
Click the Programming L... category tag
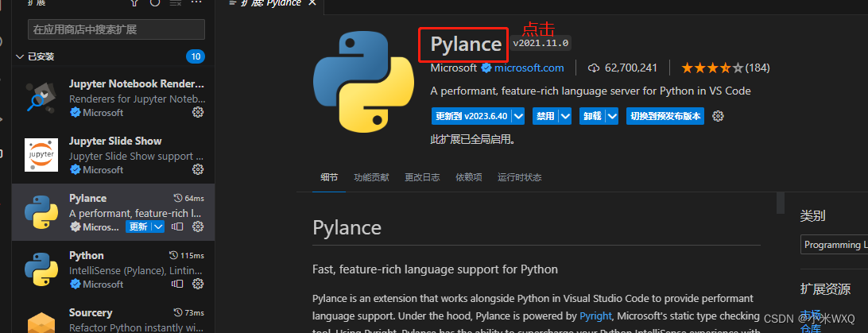[x=835, y=245]
